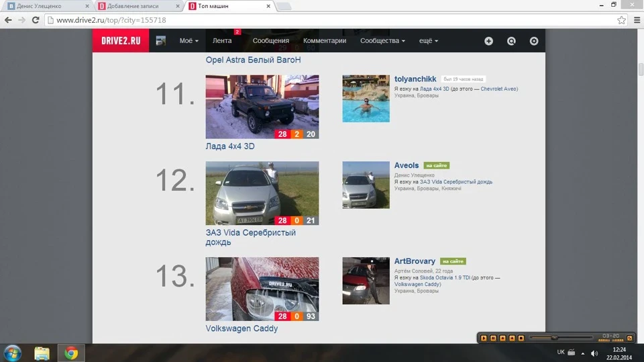Open the settings gear icon in the navbar
This screenshot has width=644, height=362.
click(x=533, y=41)
